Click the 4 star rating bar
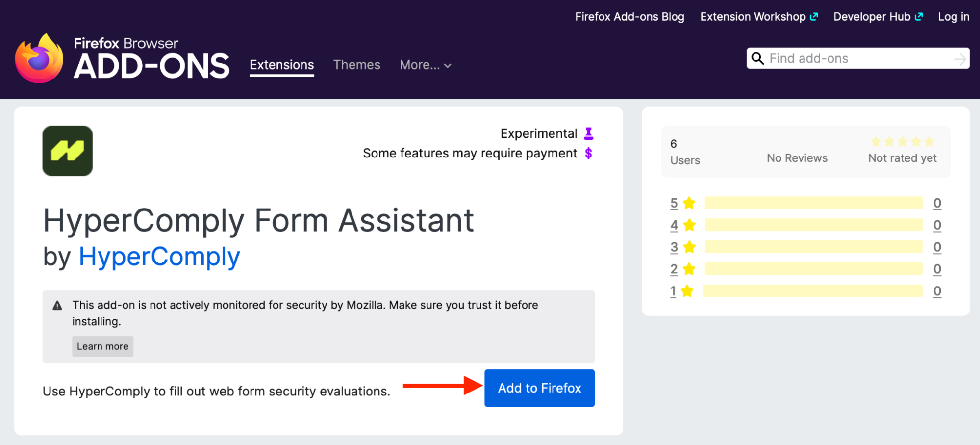 814,225
